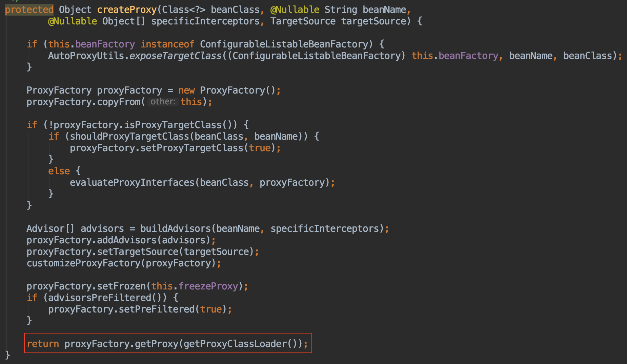Click the first @Nullable annotation before String
Image resolution: width=627 pixels, height=364 pixels.
coord(295,10)
